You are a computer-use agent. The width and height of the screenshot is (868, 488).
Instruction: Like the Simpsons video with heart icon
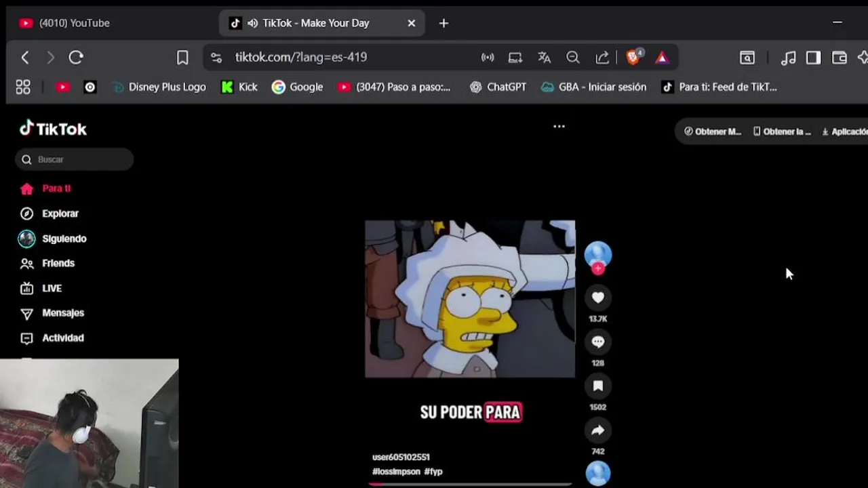click(597, 298)
